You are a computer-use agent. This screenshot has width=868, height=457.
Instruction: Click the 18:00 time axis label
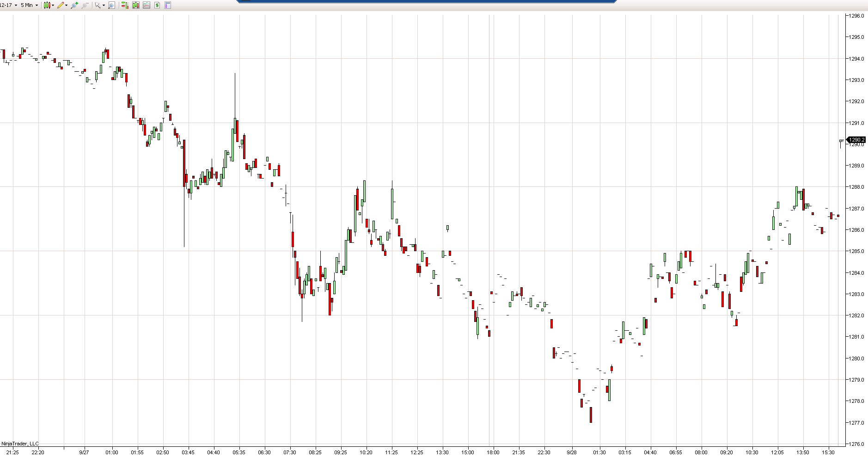pyautogui.click(x=493, y=452)
